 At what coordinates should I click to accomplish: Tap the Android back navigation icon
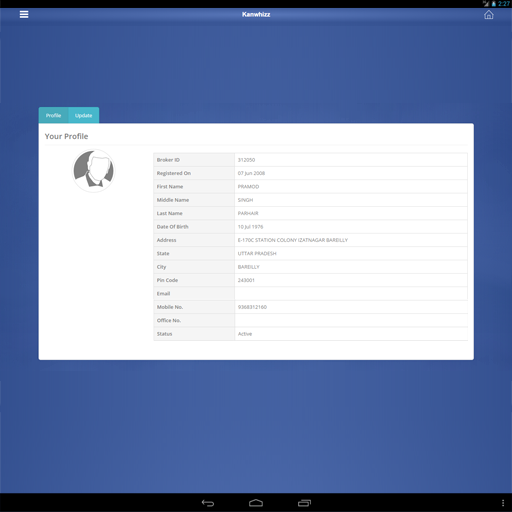(x=208, y=503)
